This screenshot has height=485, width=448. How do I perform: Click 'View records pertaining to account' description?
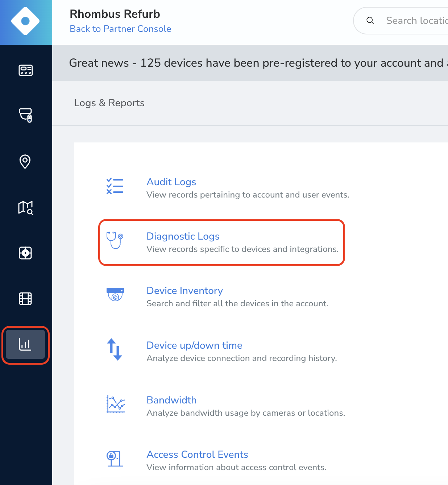click(x=248, y=195)
